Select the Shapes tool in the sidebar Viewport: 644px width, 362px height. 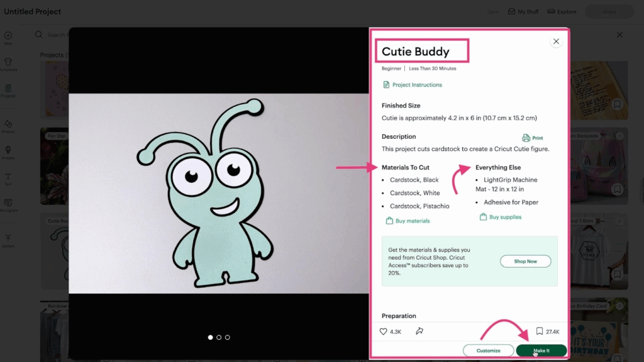pyautogui.click(x=8, y=126)
